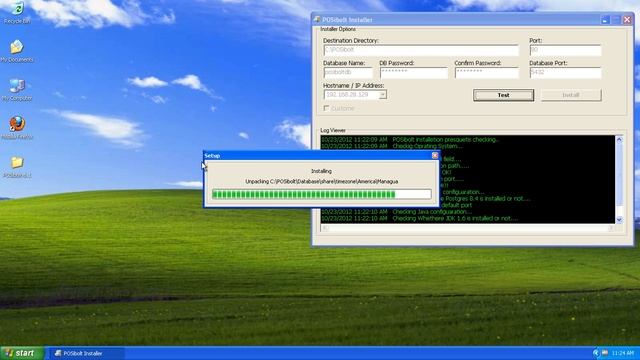Click the Port input field
This screenshot has width=640, height=360.
(x=565, y=50)
